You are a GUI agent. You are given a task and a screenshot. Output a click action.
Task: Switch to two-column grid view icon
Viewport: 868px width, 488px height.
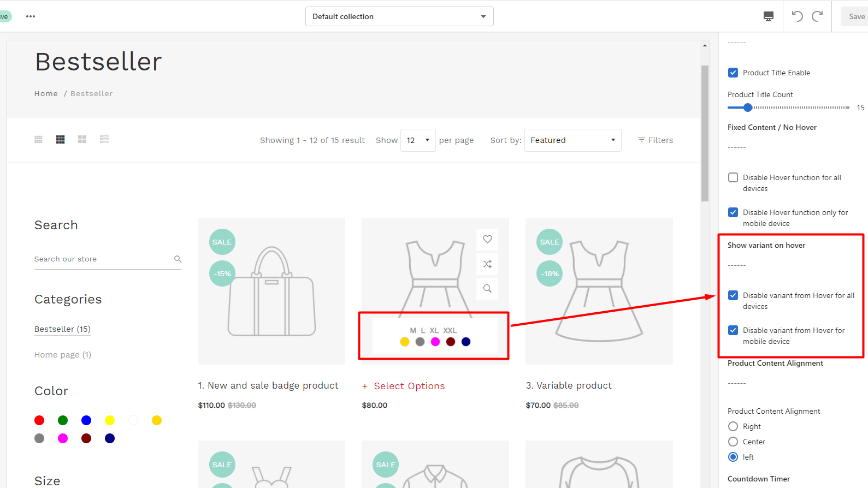click(x=82, y=140)
